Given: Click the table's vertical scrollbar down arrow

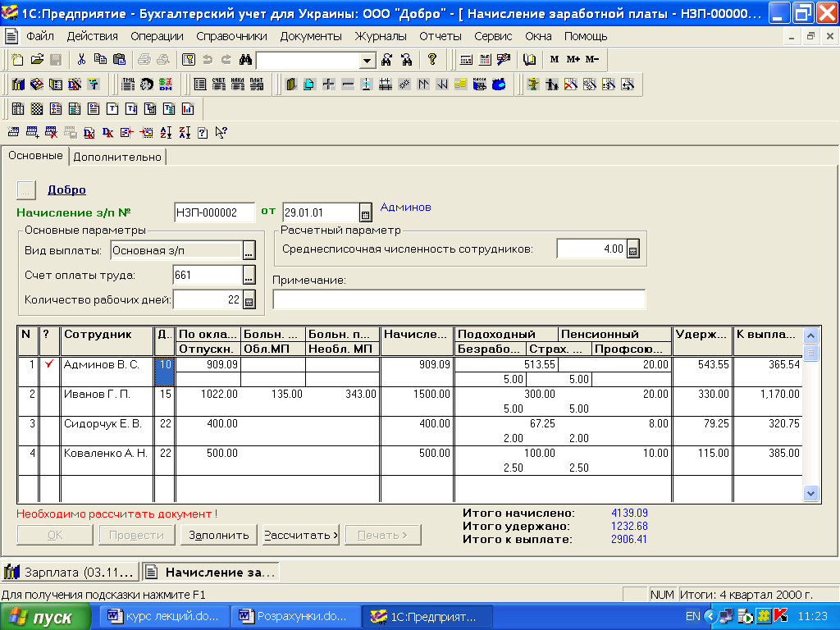Looking at the screenshot, I should point(810,493).
